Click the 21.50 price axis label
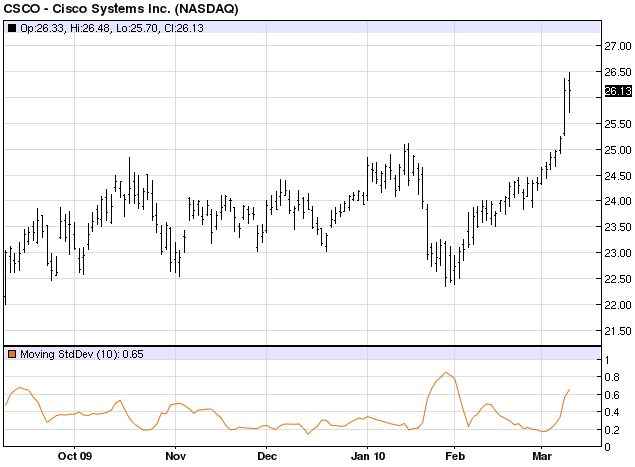 point(618,331)
